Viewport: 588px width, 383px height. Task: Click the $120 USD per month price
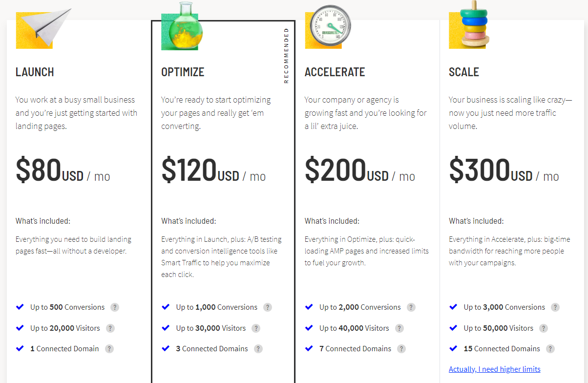tap(213, 170)
